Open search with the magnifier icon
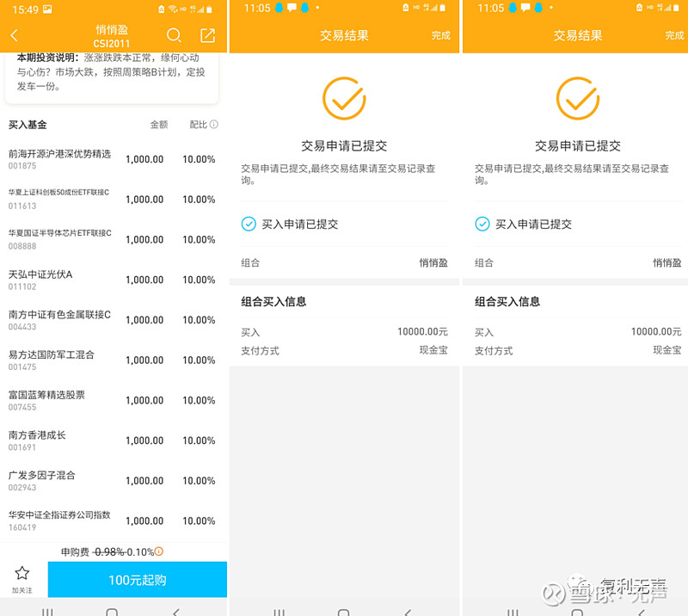The image size is (688, 616). pos(174,35)
